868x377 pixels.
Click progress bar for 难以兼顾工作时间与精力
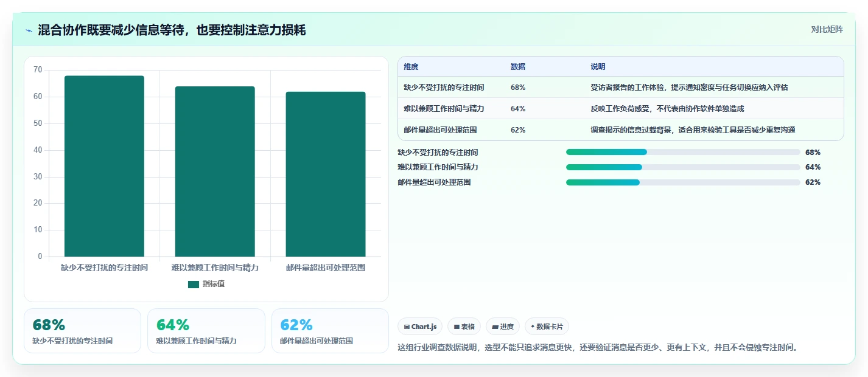click(x=683, y=167)
